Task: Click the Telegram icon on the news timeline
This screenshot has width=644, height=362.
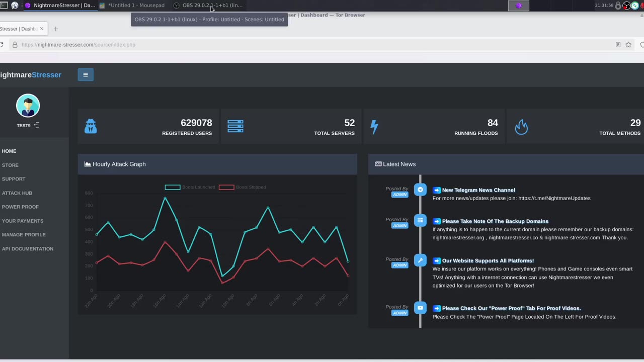Action: pos(420,190)
